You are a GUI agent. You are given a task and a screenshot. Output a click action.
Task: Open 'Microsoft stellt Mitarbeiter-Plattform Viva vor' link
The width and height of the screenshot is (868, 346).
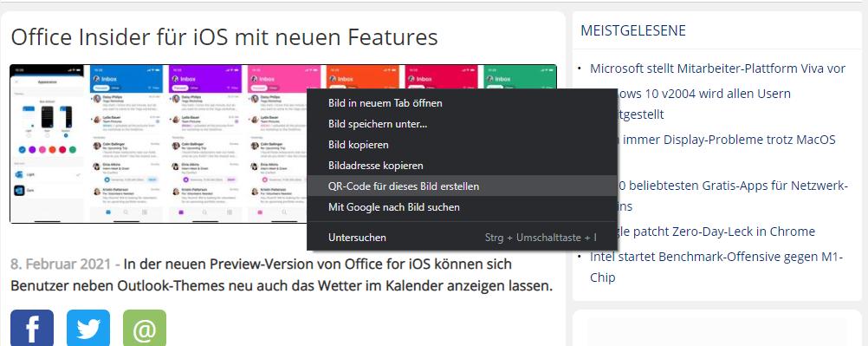[717, 69]
